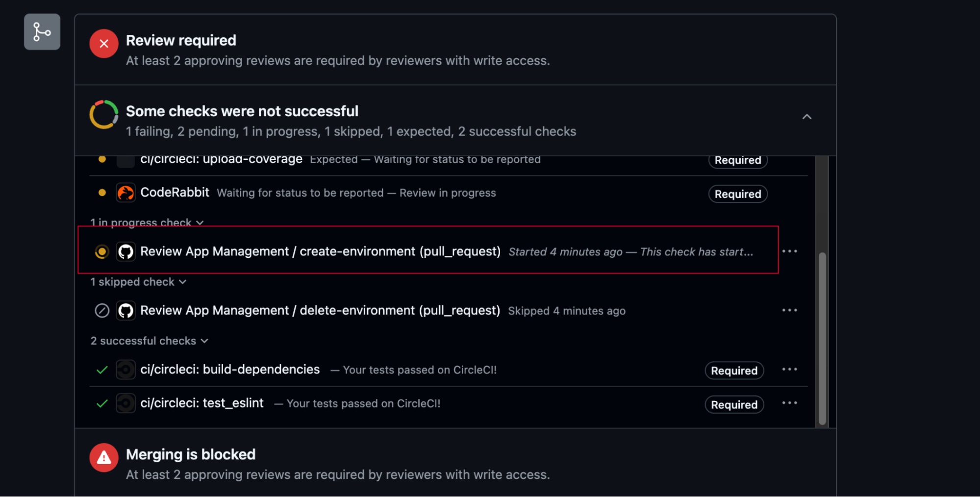Open options menu for test_eslint check
The image size is (980, 497).
pos(789,403)
